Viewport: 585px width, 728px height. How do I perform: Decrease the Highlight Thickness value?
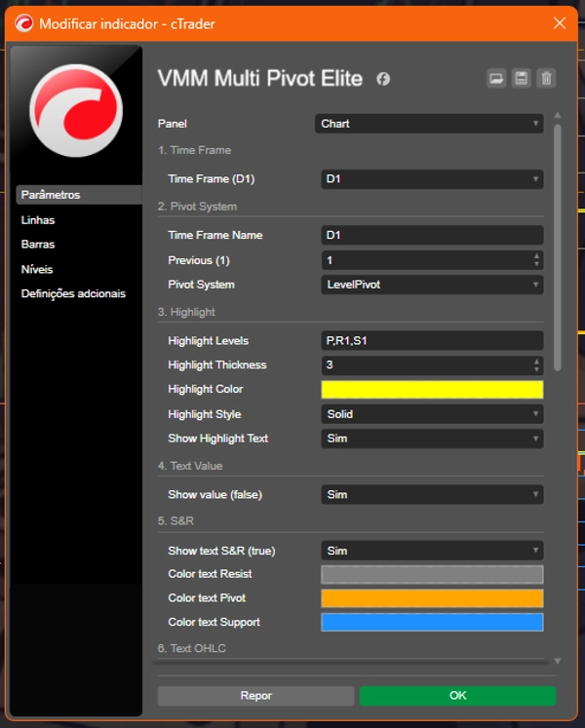536,369
